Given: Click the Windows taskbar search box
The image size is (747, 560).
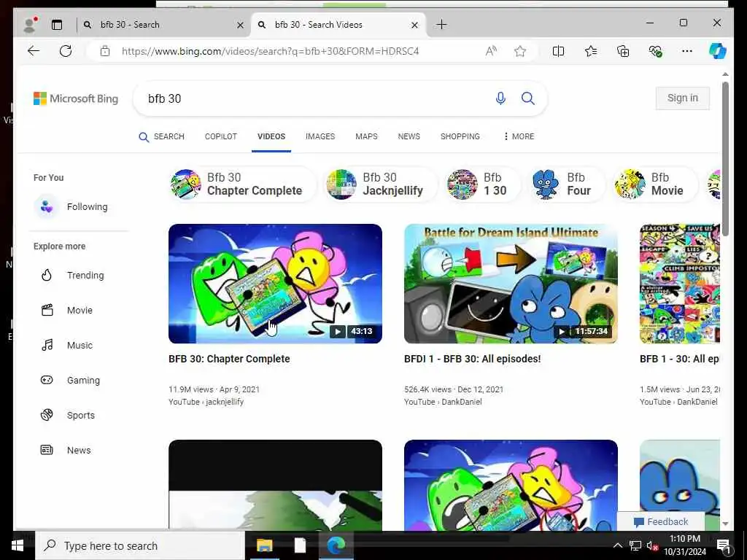Looking at the screenshot, I should (x=140, y=545).
